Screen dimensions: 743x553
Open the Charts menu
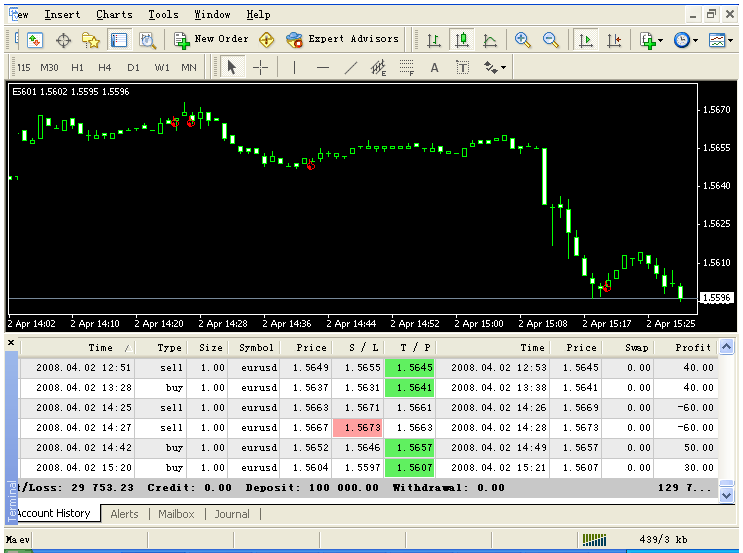point(114,15)
